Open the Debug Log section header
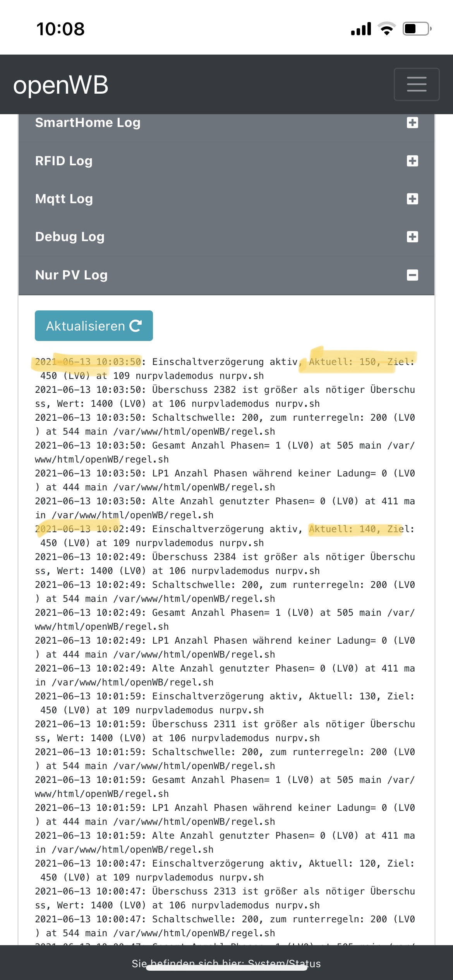 coord(226,236)
